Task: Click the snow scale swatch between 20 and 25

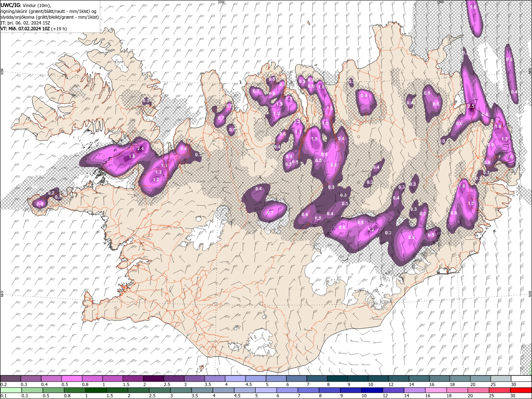Action: point(480,379)
